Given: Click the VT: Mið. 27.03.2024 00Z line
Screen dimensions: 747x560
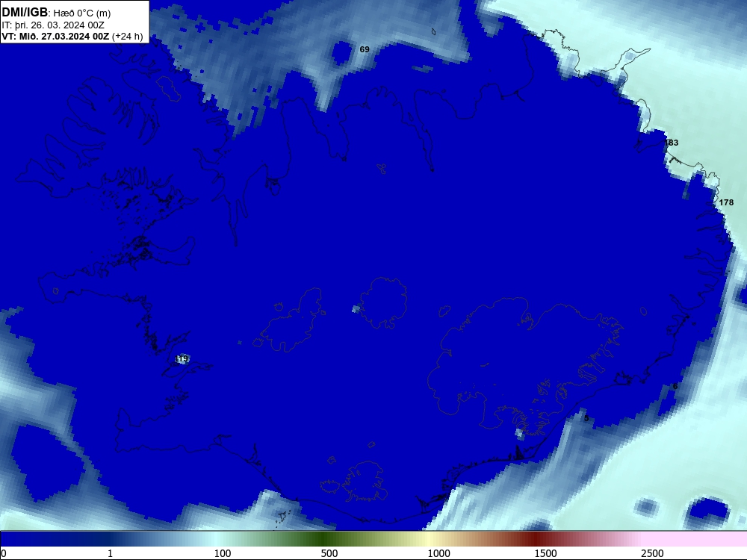Looking at the screenshot, I should tap(72, 36).
